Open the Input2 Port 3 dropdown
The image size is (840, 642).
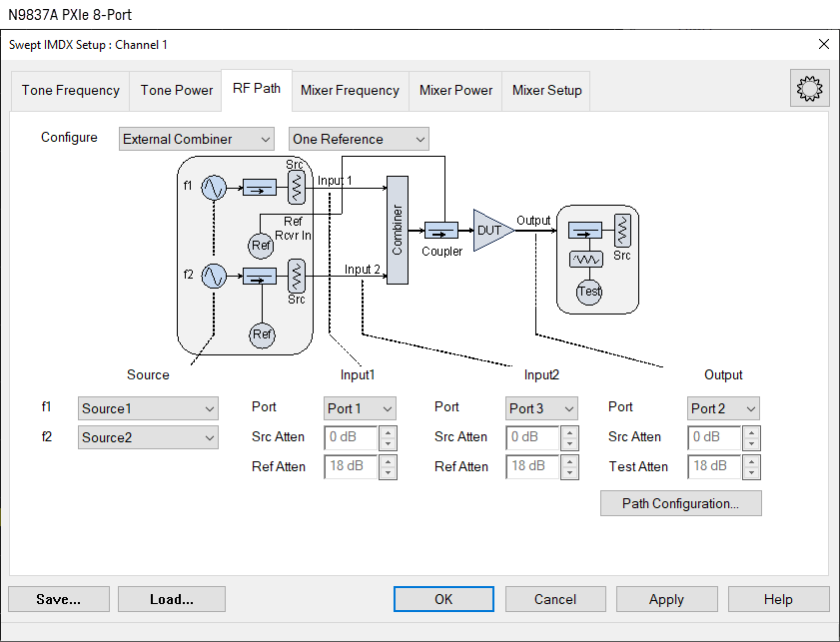pos(542,408)
